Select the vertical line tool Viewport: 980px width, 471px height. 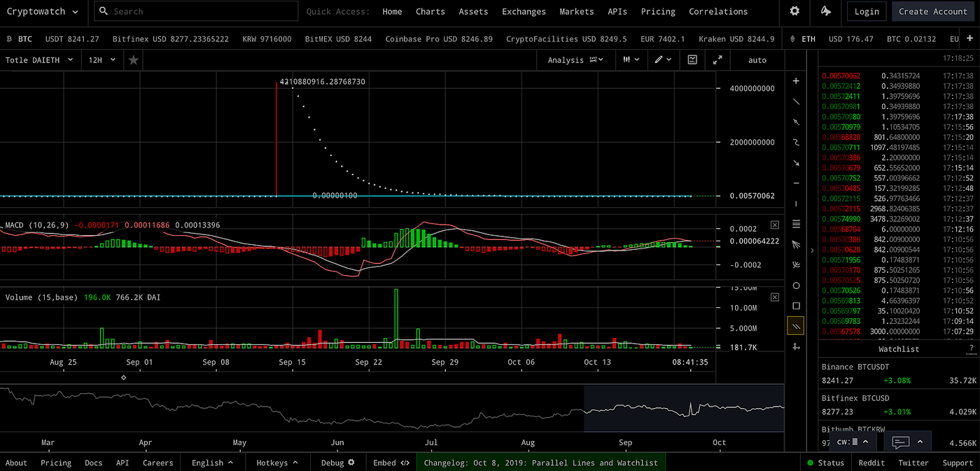tap(796, 204)
